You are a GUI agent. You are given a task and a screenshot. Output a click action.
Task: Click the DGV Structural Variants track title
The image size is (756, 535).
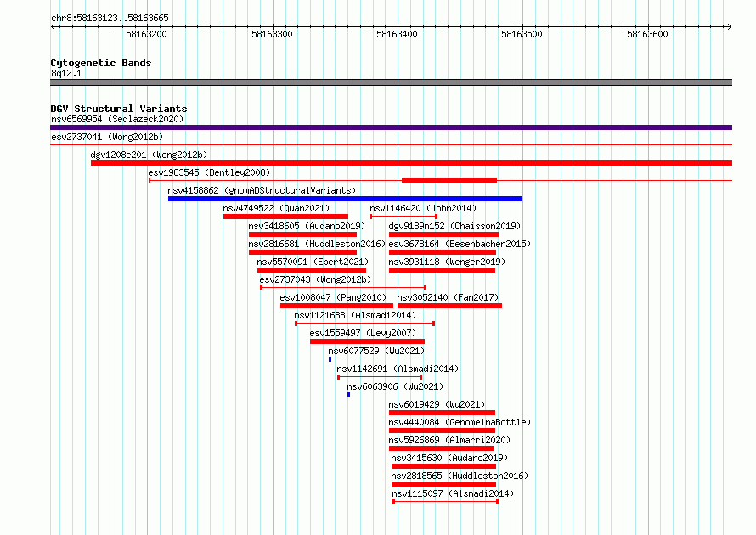[x=119, y=109]
